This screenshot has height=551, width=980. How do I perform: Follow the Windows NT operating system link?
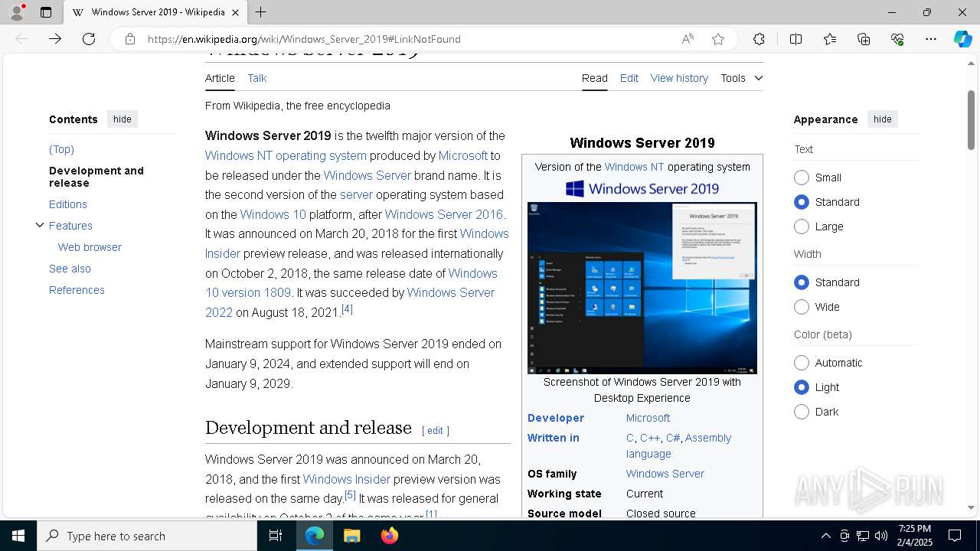pyautogui.click(x=286, y=155)
